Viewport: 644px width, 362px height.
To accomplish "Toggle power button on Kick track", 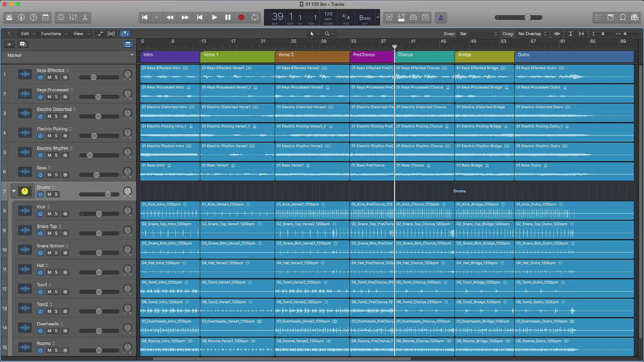I will point(40,214).
